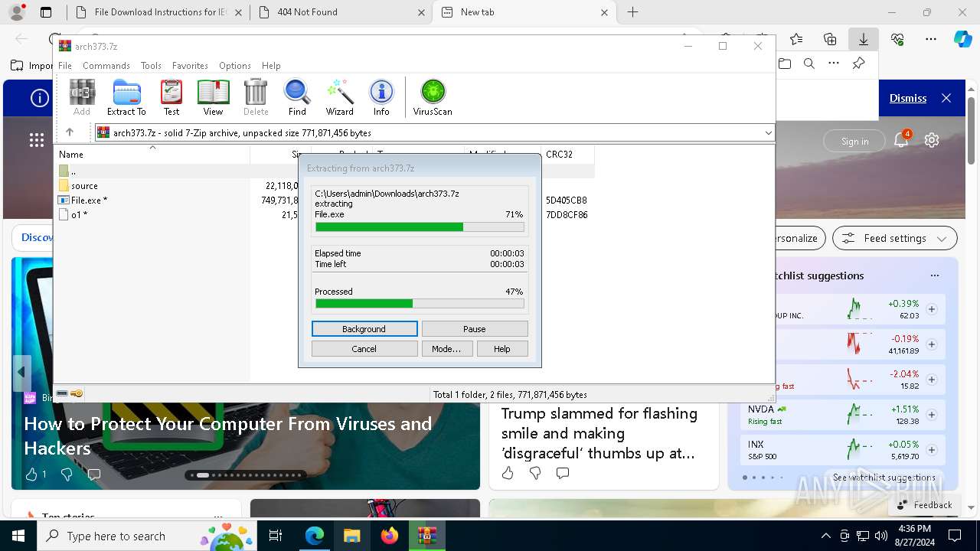Screen dimensions: 980x551
Task: Dislike the Trump news article
Action: pyautogui.click(x=535, y=473)
